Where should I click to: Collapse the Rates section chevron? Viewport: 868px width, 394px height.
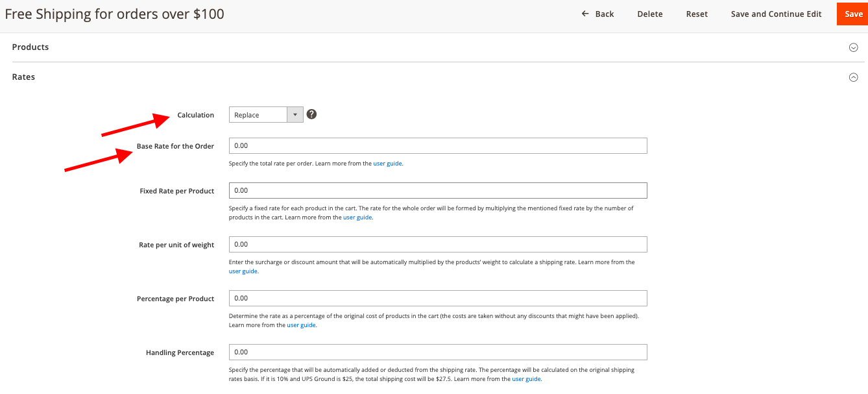(x=853, y=77)
